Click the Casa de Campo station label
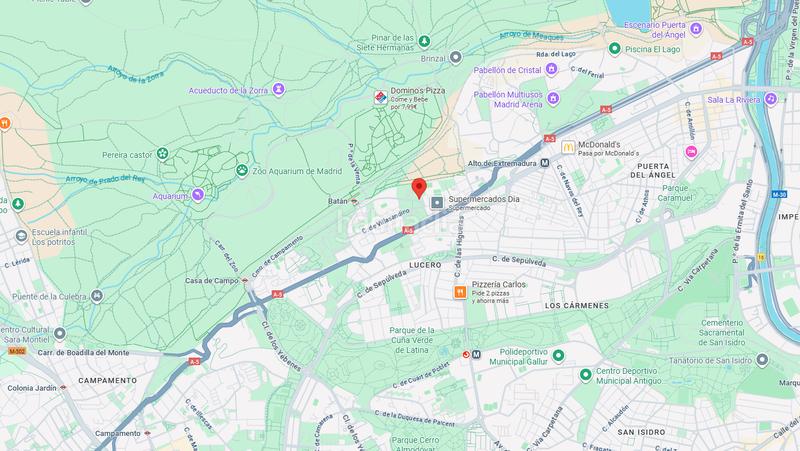The image size is (800, 451). pyautogui.click(x=212, y=281)
